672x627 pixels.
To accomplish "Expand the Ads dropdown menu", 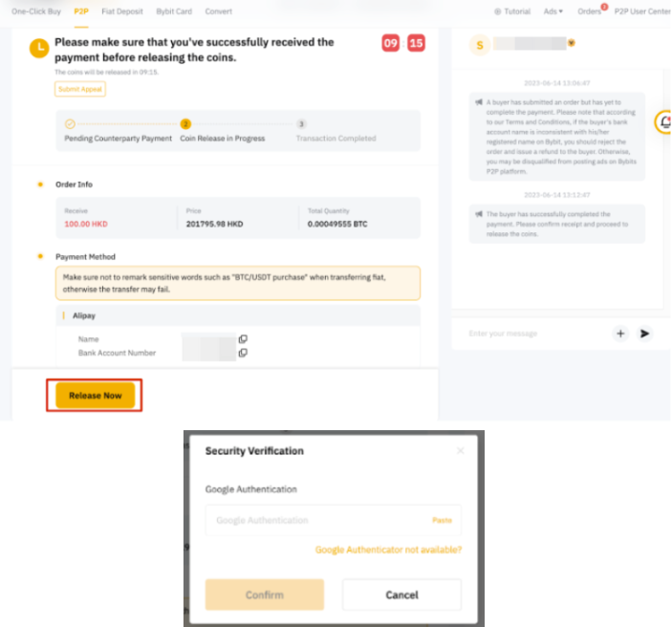I will point(553,11).
